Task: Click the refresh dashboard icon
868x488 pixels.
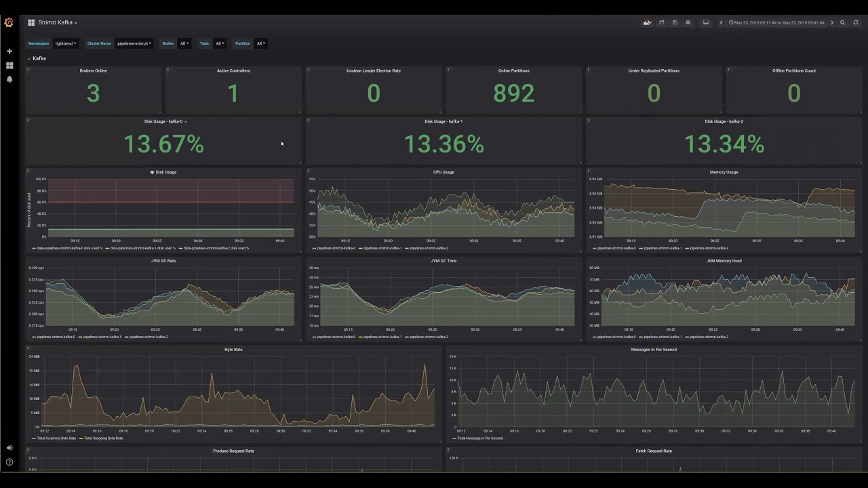Action: [855, 22]
